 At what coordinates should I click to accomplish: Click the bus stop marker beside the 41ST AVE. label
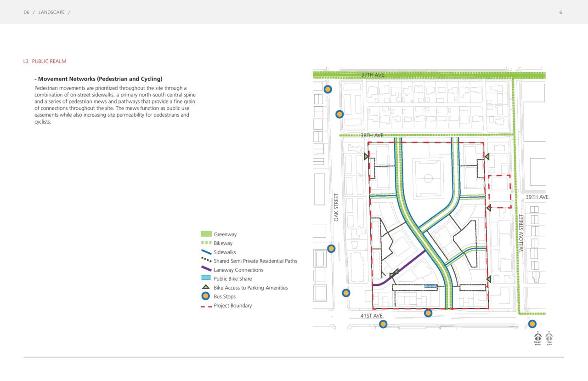point(383,324)
